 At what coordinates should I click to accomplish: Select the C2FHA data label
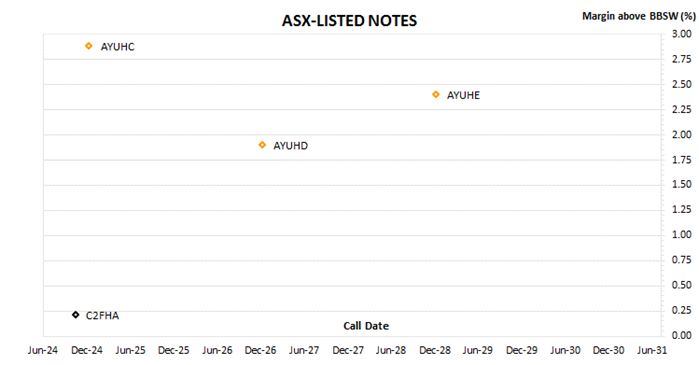pos(102,316)
